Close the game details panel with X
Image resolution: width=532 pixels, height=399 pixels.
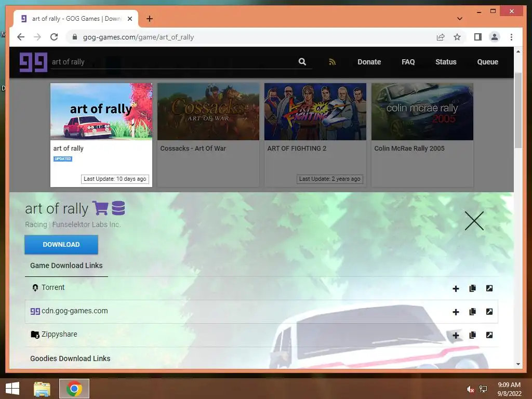474,221
